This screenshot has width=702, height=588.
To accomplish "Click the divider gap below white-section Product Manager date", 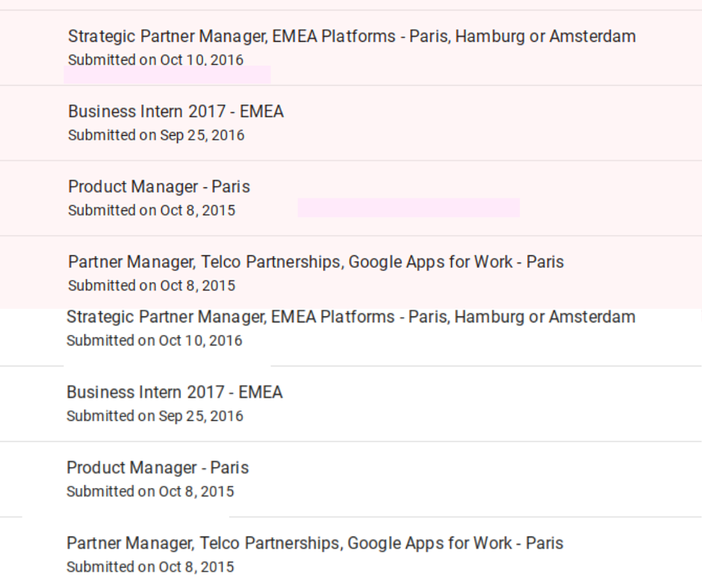I will click(125, 517).
